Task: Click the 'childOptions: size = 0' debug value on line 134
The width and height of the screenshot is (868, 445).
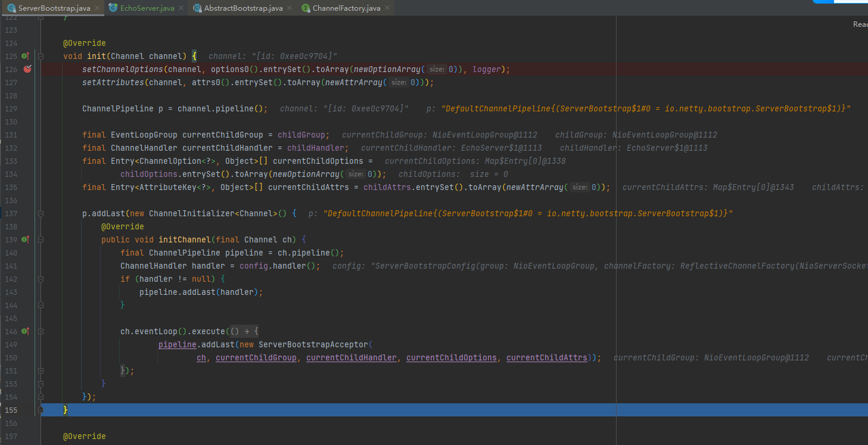Action: 453,174
